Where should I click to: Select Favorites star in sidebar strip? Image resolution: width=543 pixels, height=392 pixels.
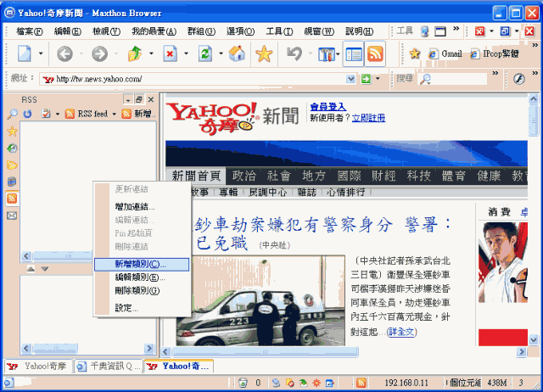pos(12,132)
